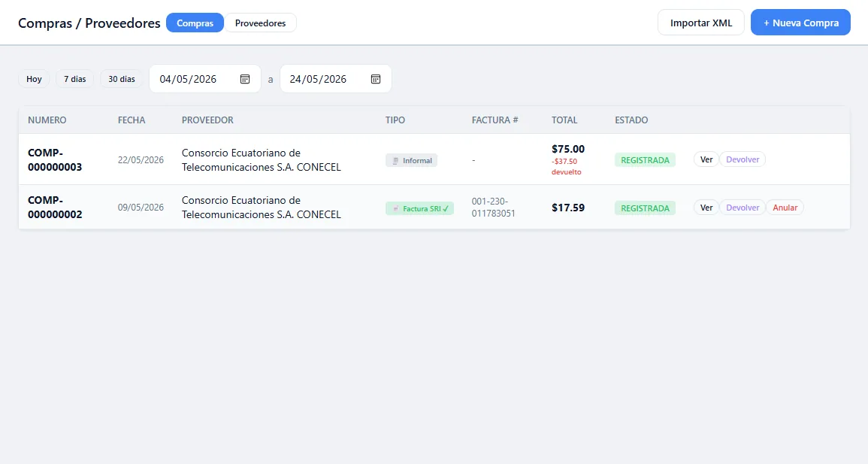Click the date 09/05/2026

click(x=141, y=208)
